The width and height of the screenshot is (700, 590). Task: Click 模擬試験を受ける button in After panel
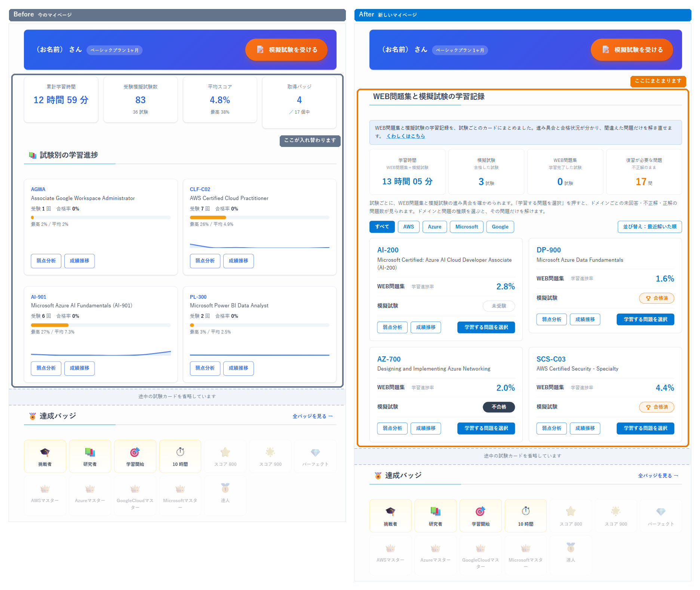632,50
